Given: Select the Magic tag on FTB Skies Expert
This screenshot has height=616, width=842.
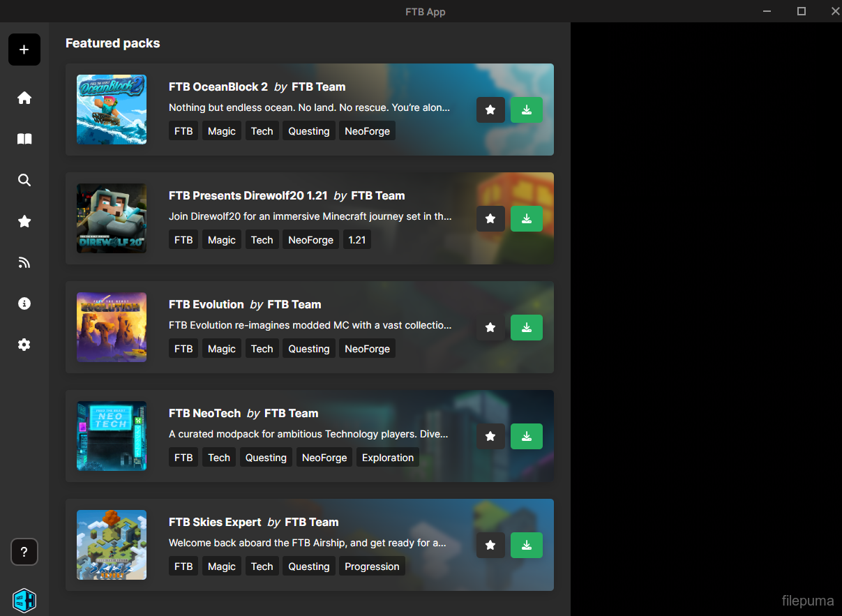Looking at the screenshot, I should point(222,566).
